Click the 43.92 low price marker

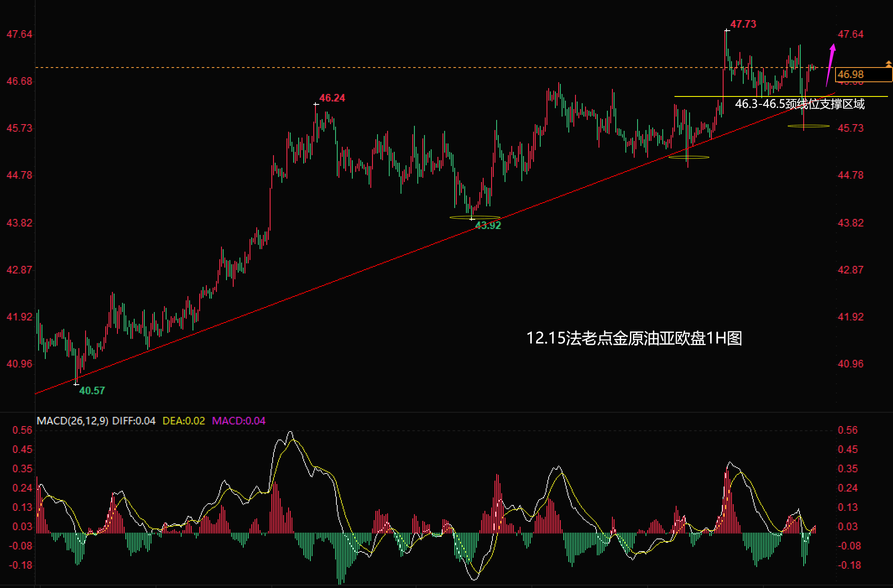click(488, 226)
